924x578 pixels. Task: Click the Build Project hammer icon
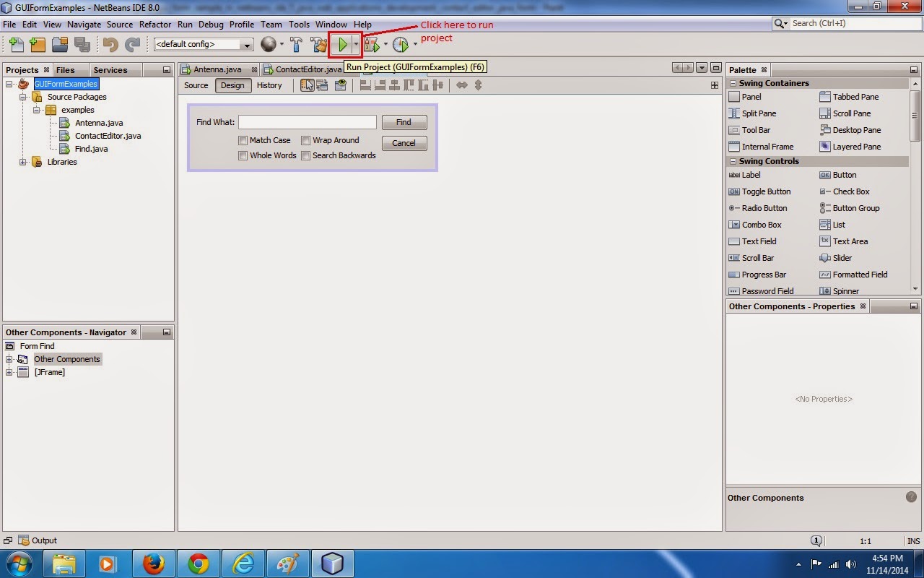coord(296,45)
